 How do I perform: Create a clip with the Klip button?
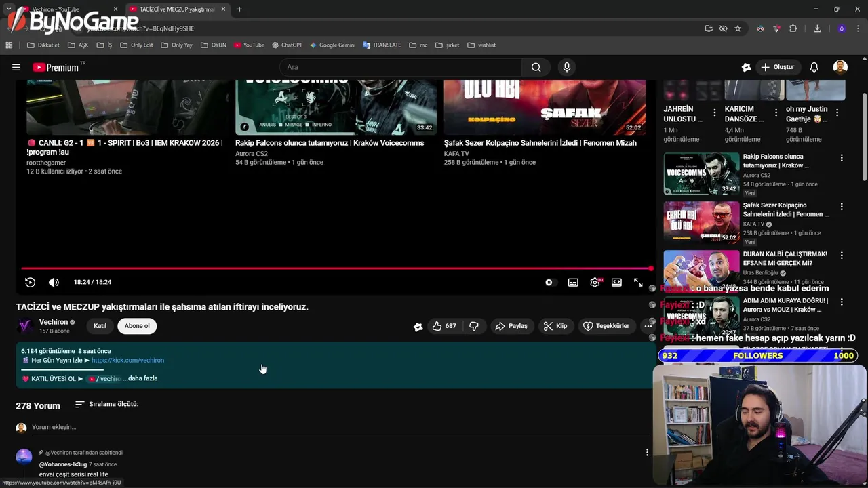click(555, 326)
